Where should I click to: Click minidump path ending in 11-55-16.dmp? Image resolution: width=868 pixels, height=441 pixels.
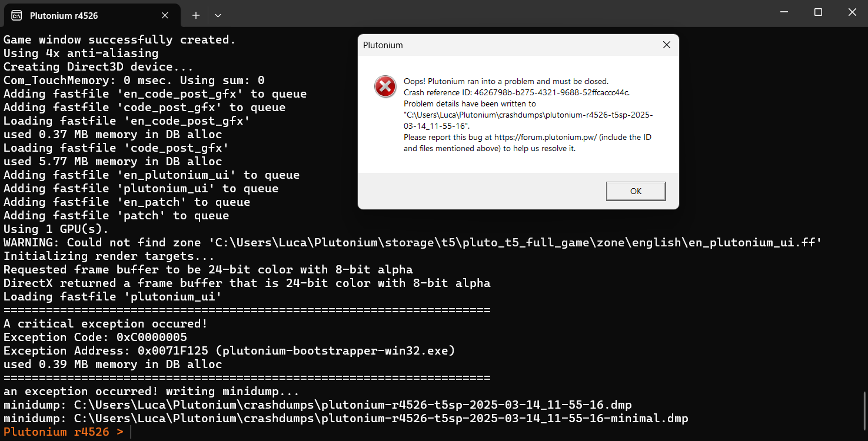click(x=318, y=405)
